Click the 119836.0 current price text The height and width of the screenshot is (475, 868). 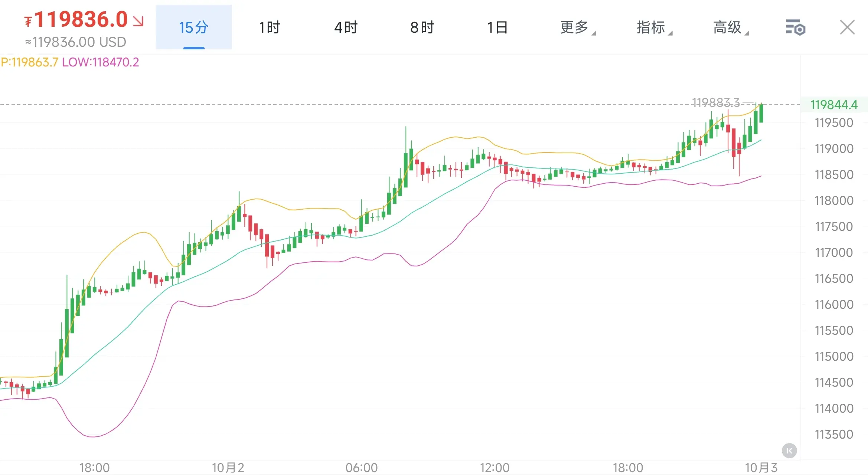[81, 19]
